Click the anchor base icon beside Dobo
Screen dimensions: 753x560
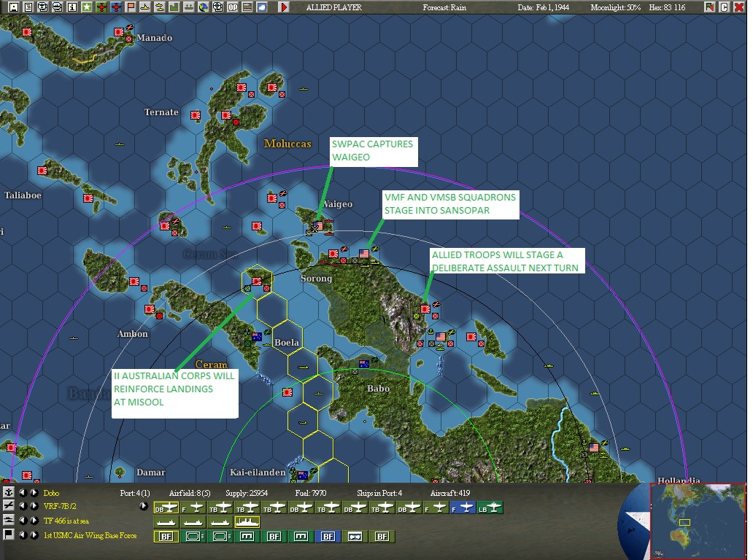8,492
